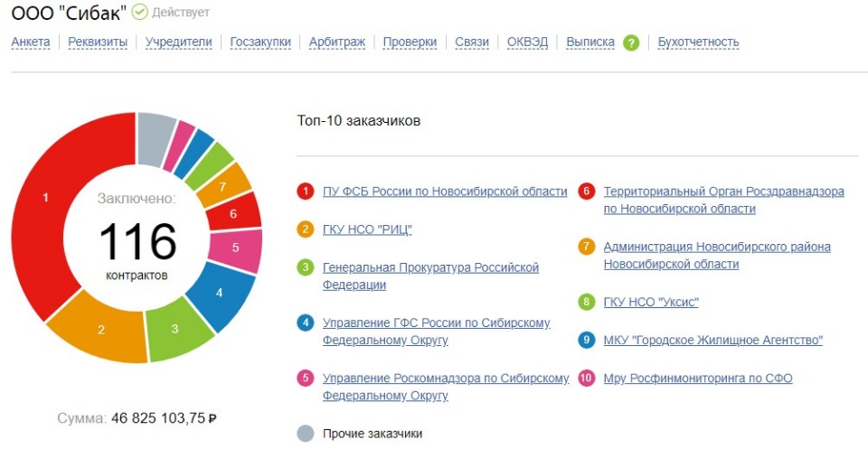Click the gray Прочие заказчики legend circle

[x=306, y=433]
